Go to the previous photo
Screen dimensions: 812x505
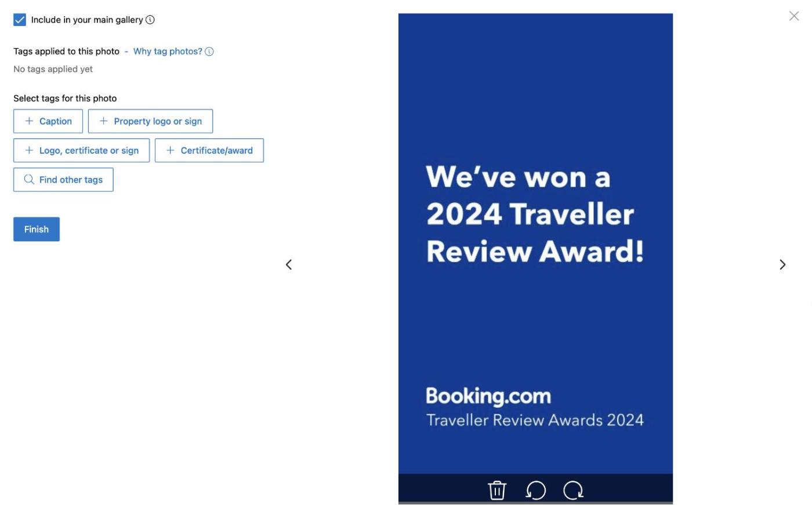click(289, 264)
